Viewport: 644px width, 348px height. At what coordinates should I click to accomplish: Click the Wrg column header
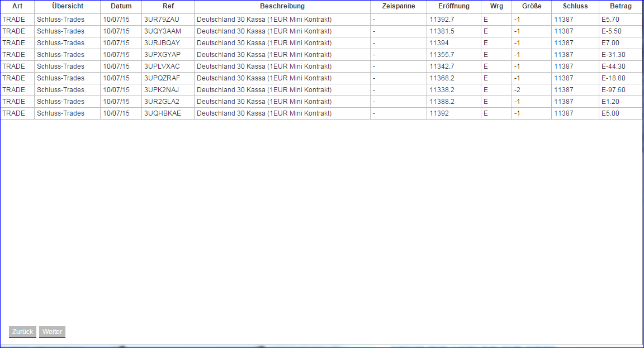[x=497, y=6]
